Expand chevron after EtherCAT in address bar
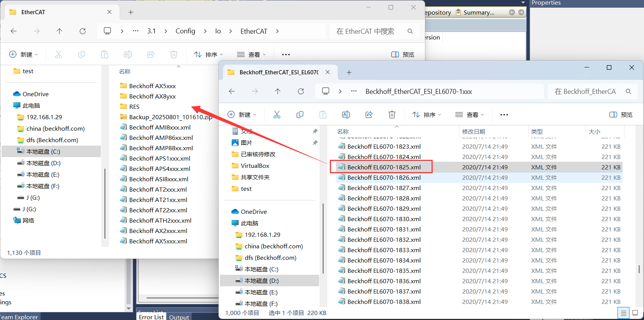Viewport: 644px width, 320px height. (x=277, y=31)
